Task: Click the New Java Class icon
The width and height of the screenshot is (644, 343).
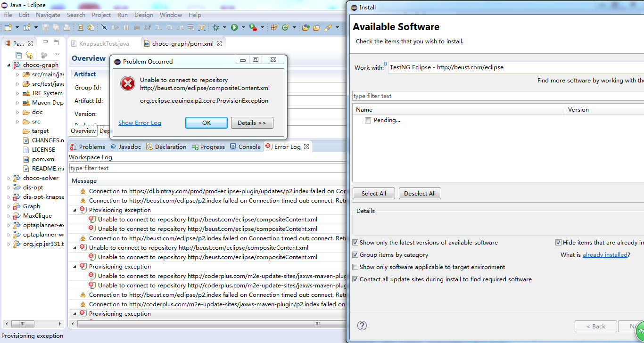Action: click(x=285, y=27)
